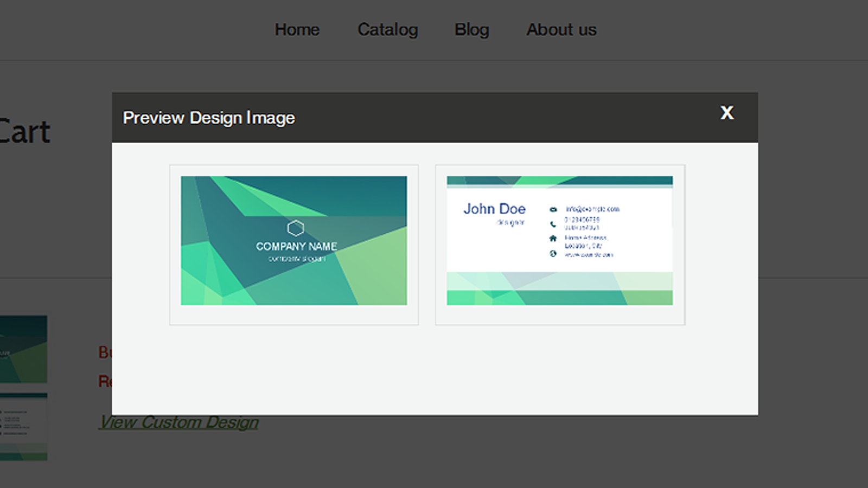The image size is (868, 488).
Task: Click the Cart page heading
Action: point(24,130)
